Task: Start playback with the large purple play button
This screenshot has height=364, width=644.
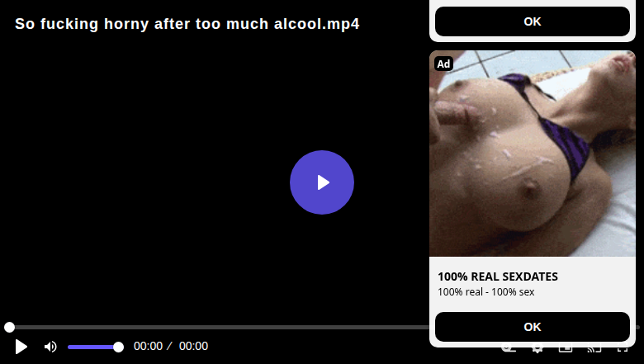Action: point(322,182)
